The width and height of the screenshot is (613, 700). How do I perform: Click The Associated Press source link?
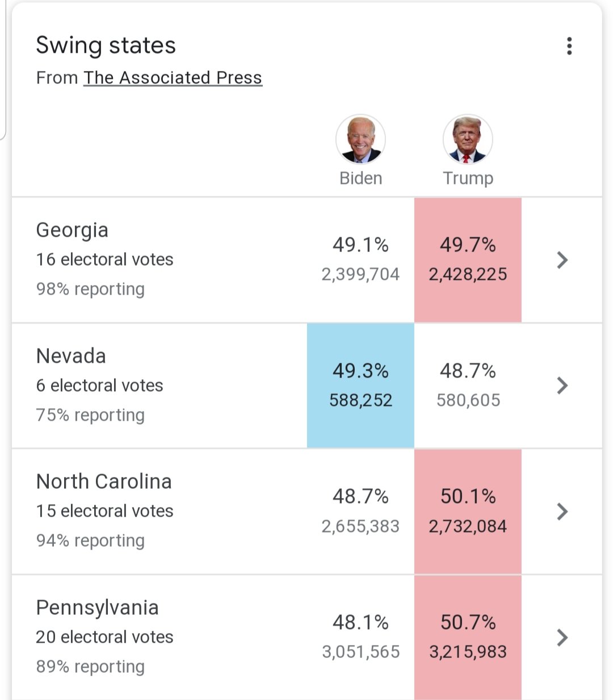click(173, 78)
